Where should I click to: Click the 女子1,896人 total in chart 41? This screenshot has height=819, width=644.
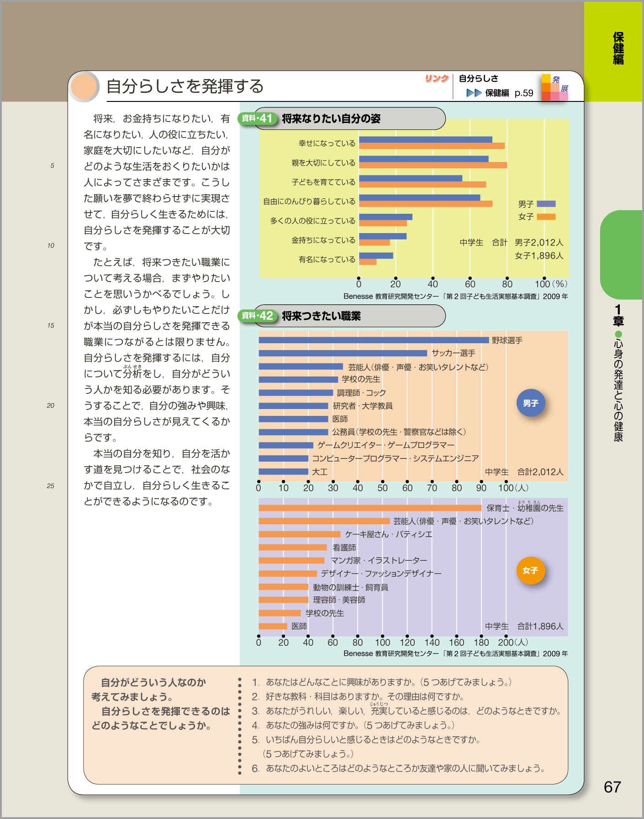coord(539,256)
